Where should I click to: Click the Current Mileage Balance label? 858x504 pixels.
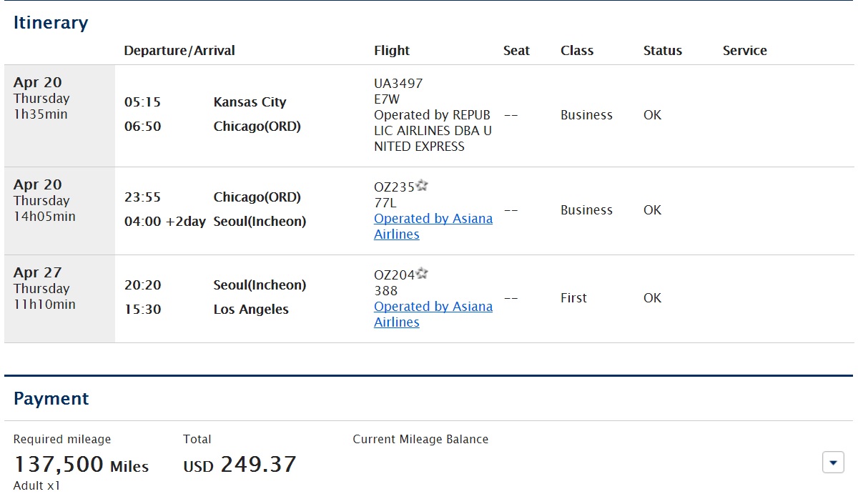[x=420, y=440]
